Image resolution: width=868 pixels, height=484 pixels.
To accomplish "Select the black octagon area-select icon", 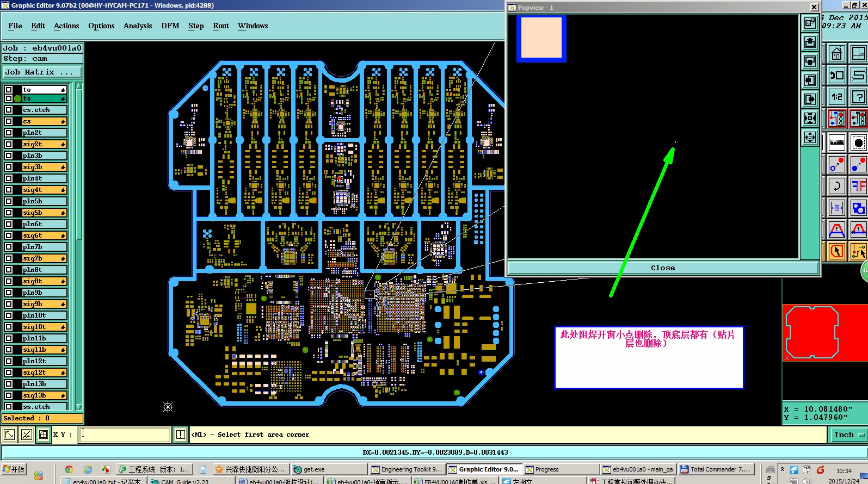I will [x=858, y=143].
